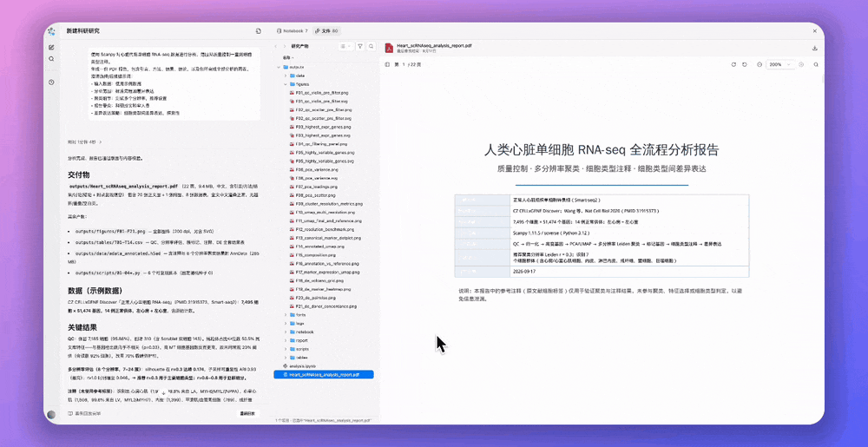Click the red PDF file icon in preview header
This screenshot has height=447, width=868.
coord(390,48)
